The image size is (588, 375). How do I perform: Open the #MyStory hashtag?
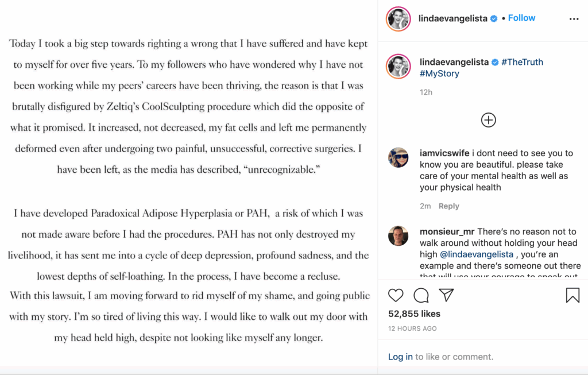pos(439,74)
